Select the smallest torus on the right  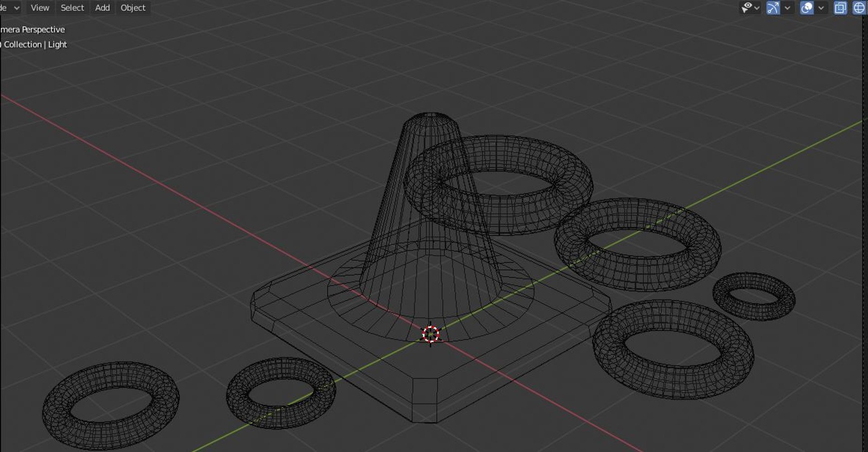coord(754,296)
